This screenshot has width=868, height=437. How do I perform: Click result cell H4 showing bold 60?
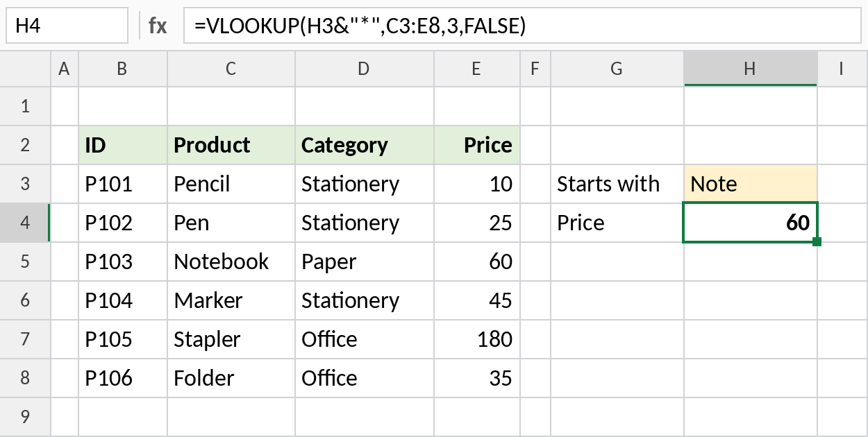[750, 223]
